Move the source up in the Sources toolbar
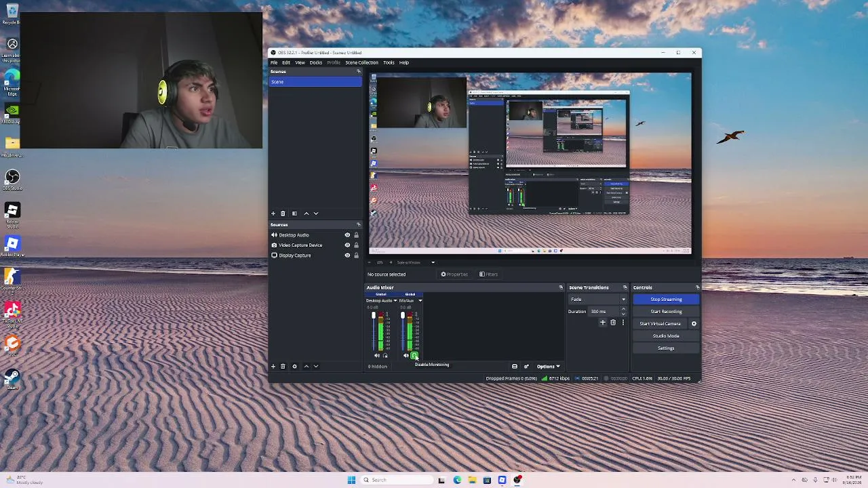This screenshot has height=488, width=868. point(306,366)
